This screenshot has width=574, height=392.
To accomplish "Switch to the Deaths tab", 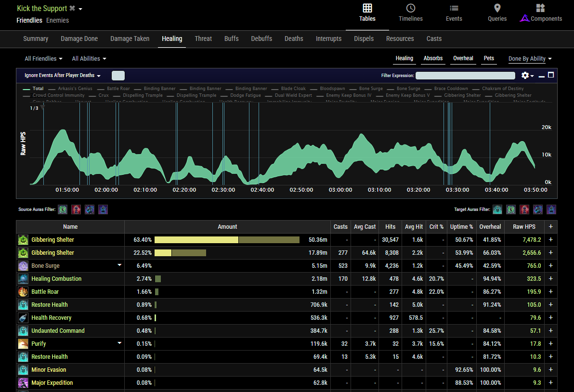I will click(294, 39).
